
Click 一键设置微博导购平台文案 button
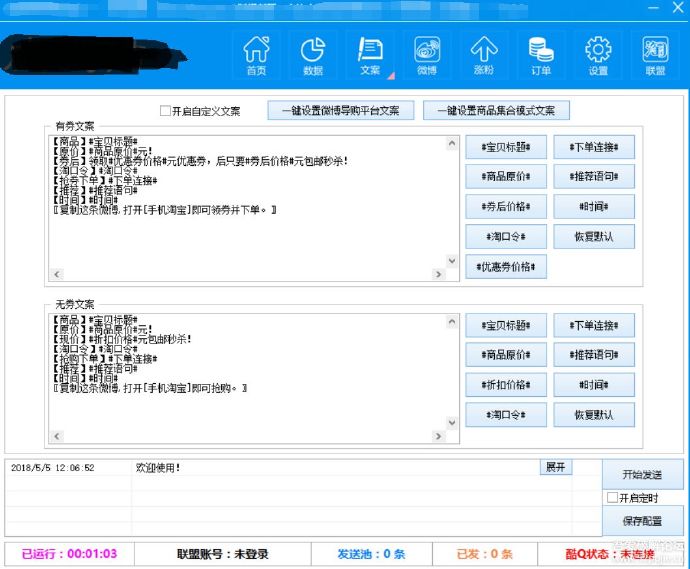(x=340, y=111)
